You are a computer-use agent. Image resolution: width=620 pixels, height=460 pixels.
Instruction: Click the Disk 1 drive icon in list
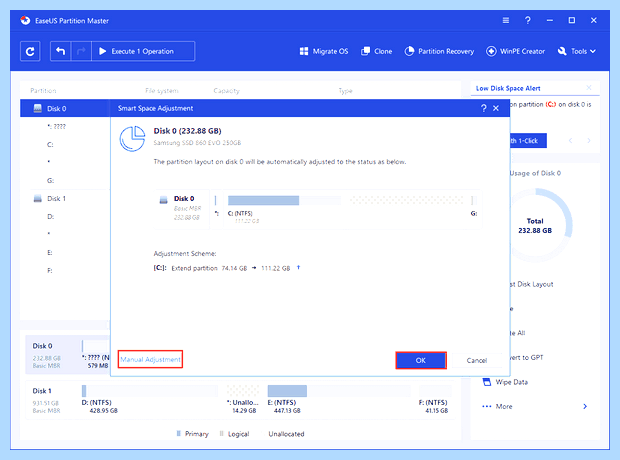click(38, 199)
